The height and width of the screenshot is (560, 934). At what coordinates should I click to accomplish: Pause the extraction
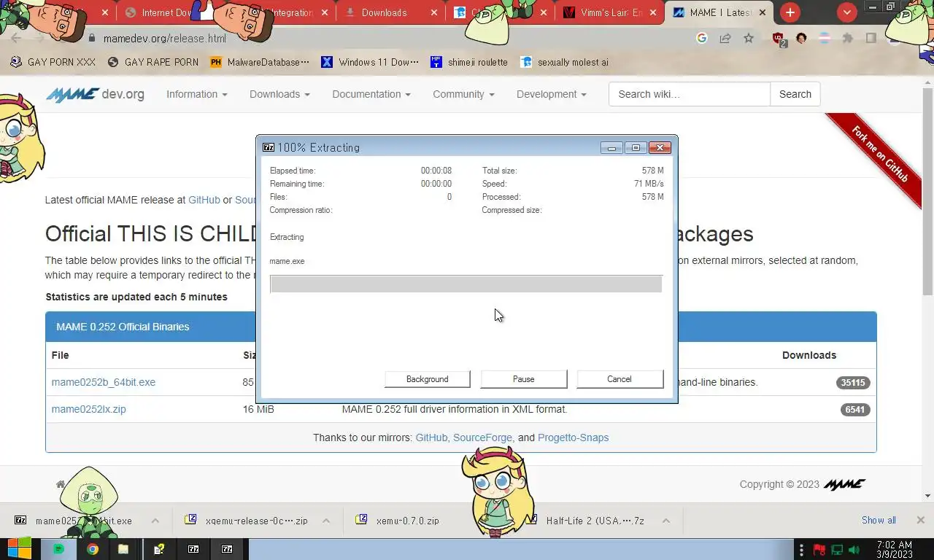pyautogui.click(x=524, y=379)
